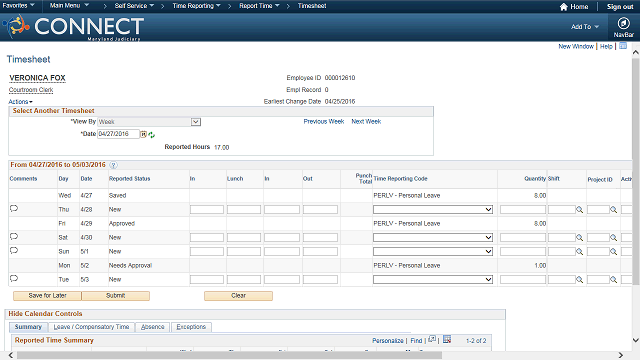The height and width of the screenshot is (360, 640).
Task: Click help question mark beside date range
Action: pyautogui.click(x=113, y=165)
